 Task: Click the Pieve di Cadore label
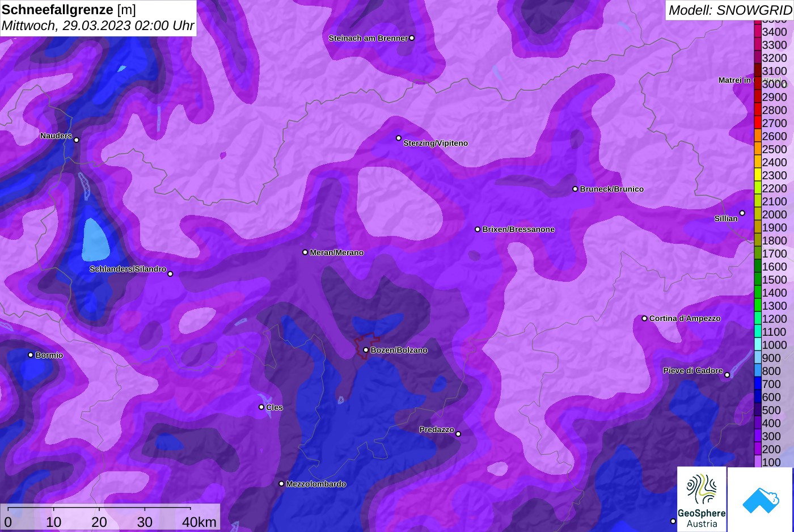tap(693, 370)
